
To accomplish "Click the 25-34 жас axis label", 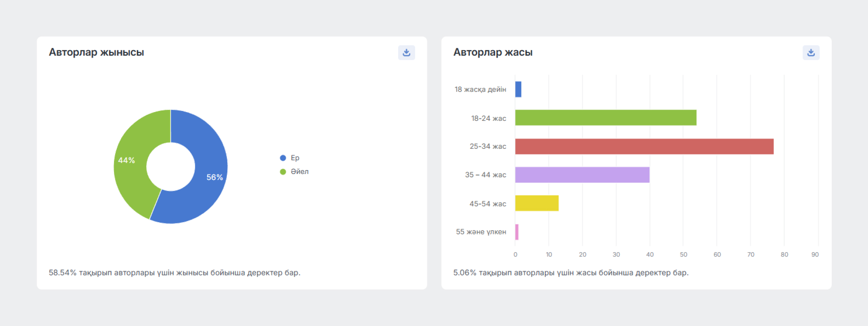I will [488, 146].
